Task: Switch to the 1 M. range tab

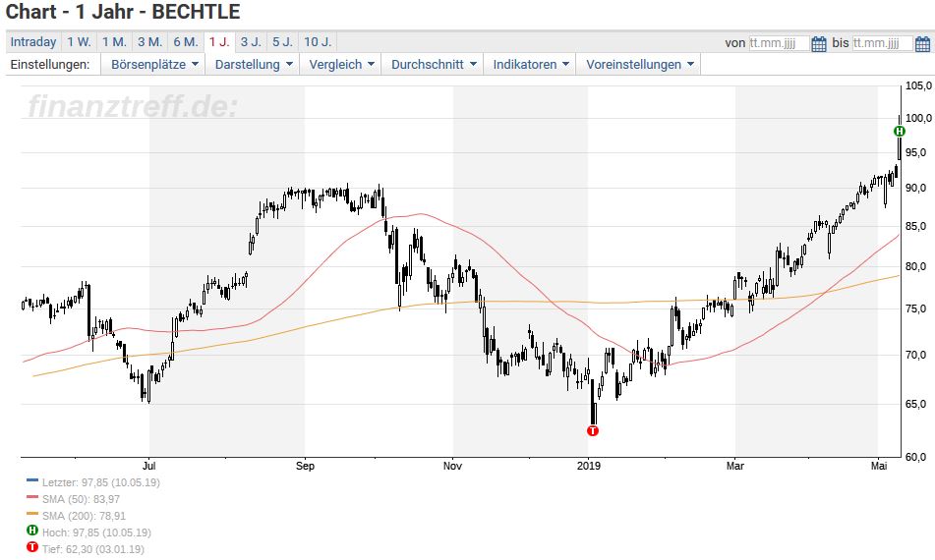Action: click(114, 42)
